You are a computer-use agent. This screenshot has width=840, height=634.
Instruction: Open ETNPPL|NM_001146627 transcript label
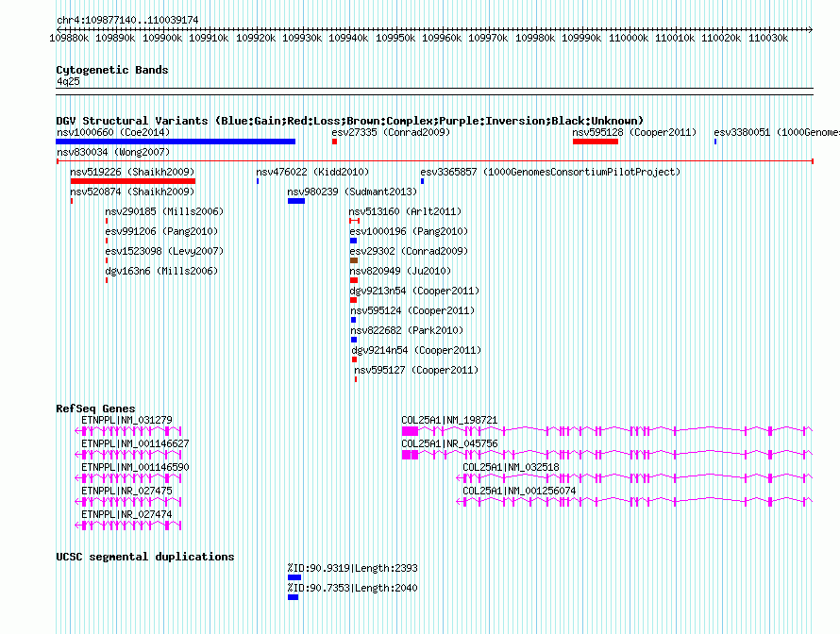[x=135, y=444]
